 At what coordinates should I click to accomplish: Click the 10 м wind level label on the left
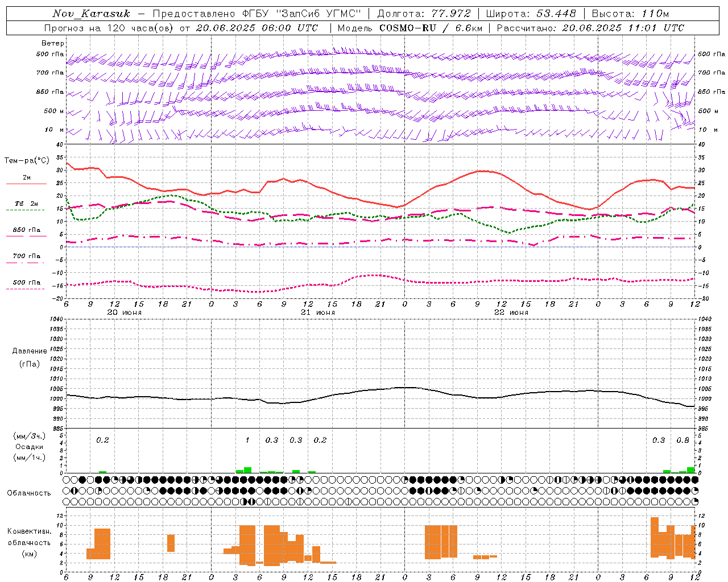tap(55, 130)
